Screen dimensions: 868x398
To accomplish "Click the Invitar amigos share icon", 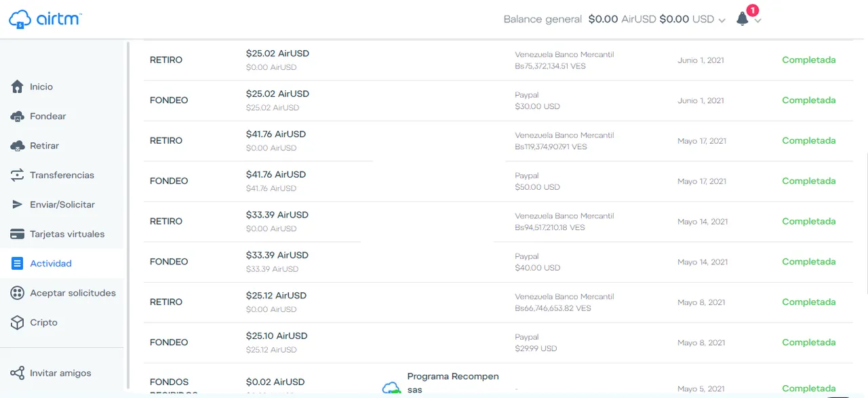I will coord(18,373).
